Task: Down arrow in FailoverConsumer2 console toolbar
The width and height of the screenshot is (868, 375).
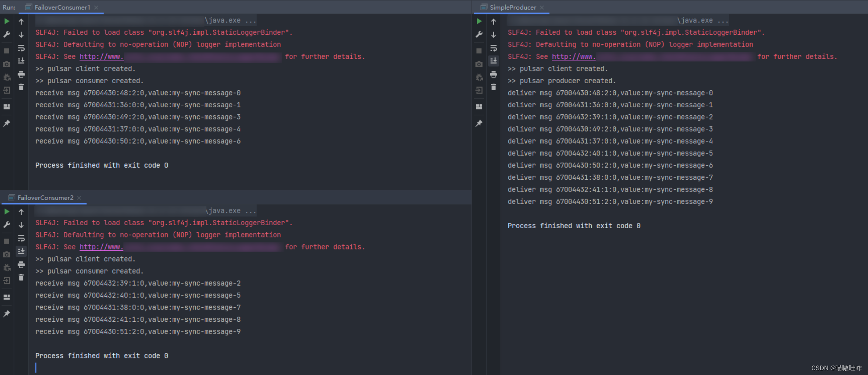Action: click(21, 225)
